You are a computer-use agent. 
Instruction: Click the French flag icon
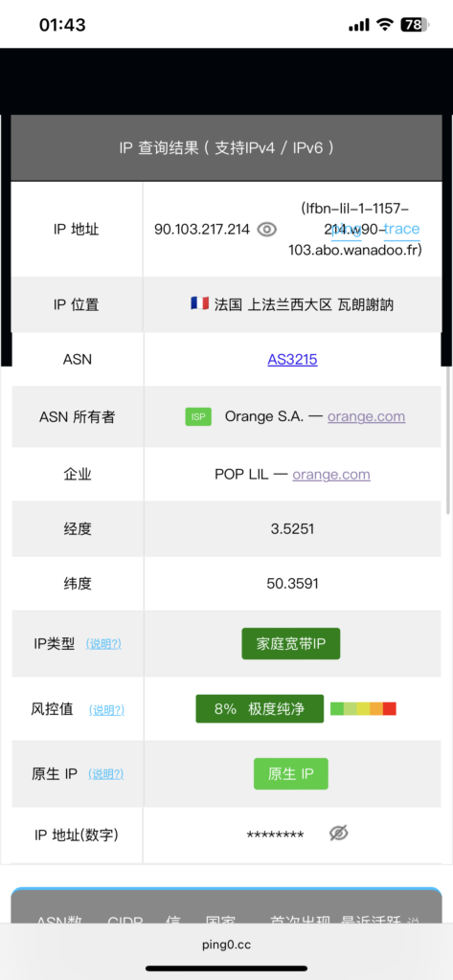199,304
